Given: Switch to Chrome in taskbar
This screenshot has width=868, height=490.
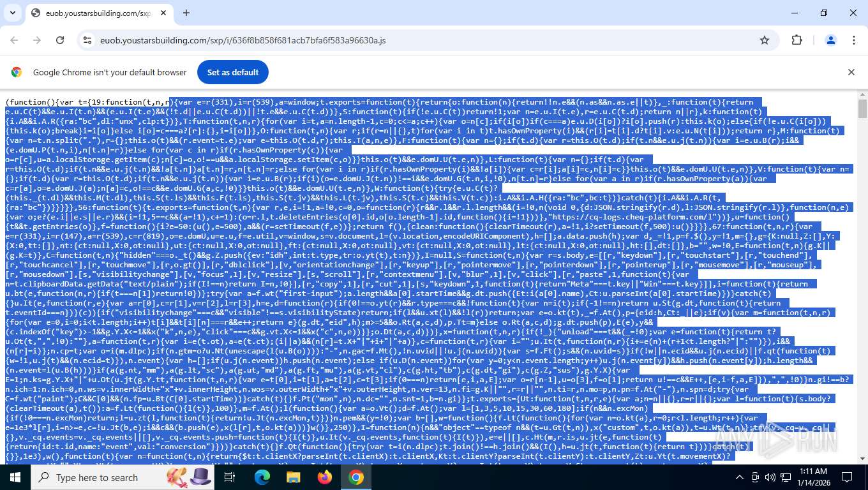Looking at the screenshot, I should pyautogui.click(x=356, y=477).
